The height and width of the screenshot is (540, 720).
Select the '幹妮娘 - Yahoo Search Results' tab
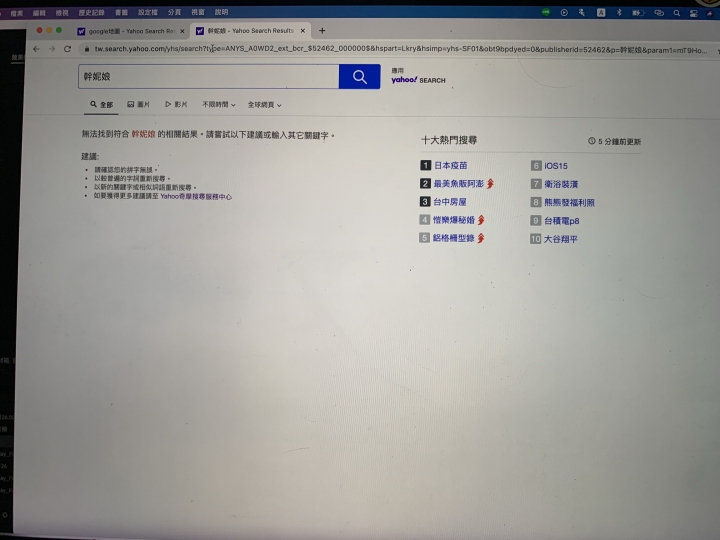(x=251, y=31)
